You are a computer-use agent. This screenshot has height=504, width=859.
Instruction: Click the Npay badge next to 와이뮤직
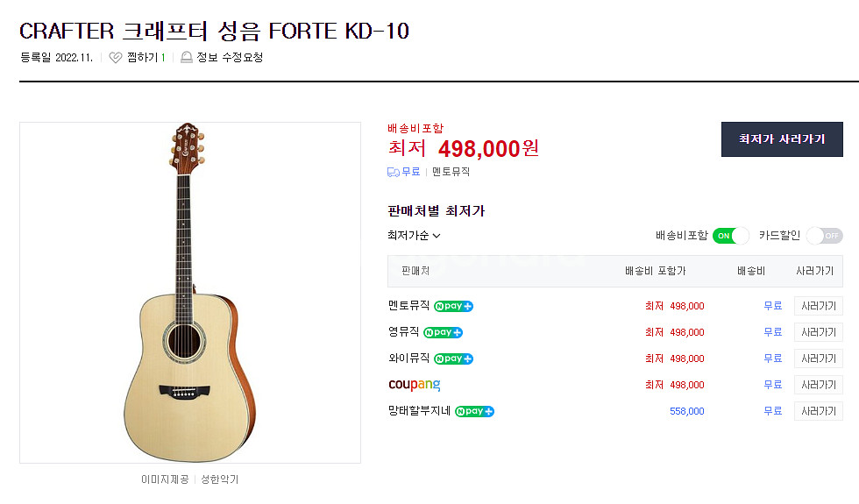click(x=453, y=358)
